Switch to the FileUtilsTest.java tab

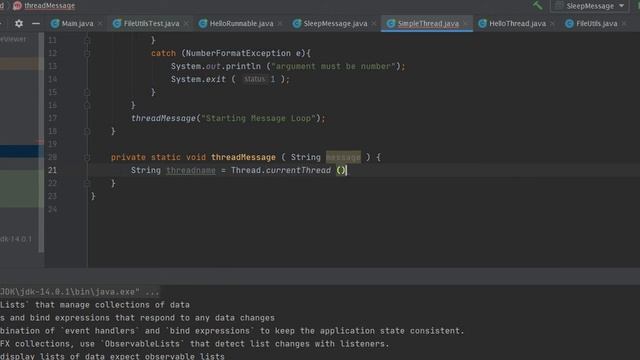[151, 24]
